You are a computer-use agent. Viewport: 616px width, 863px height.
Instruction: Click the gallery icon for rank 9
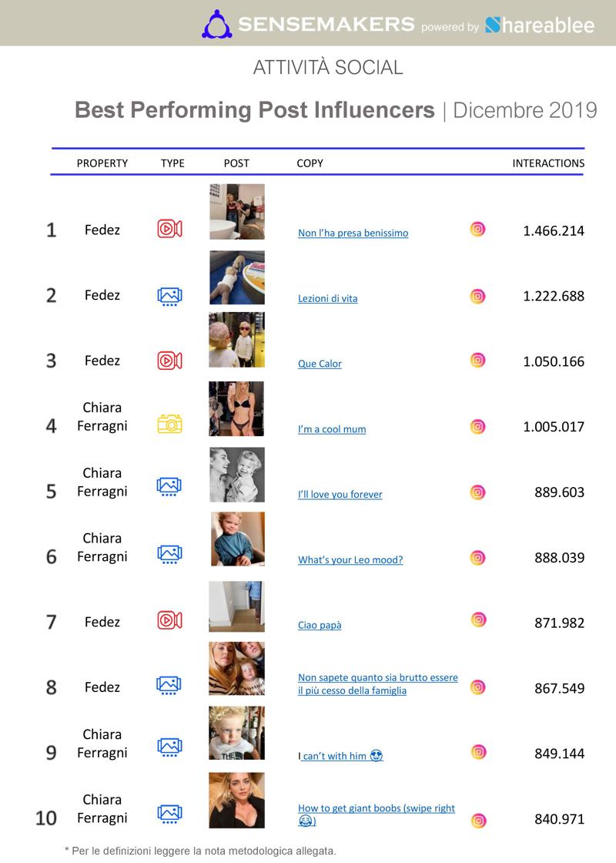pyautogui.click(x=170, y=747)
